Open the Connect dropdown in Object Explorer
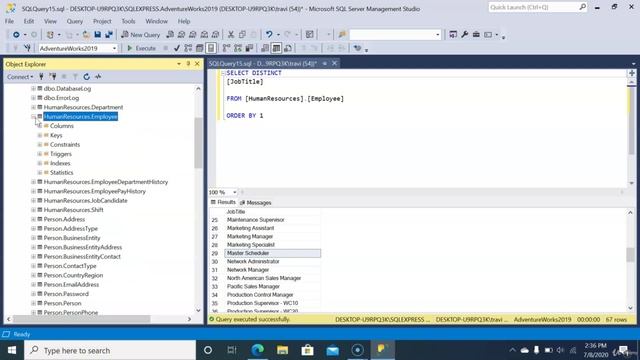Viewport: 640px width, 360px height. pyautogui.click(x=20, y=77)
